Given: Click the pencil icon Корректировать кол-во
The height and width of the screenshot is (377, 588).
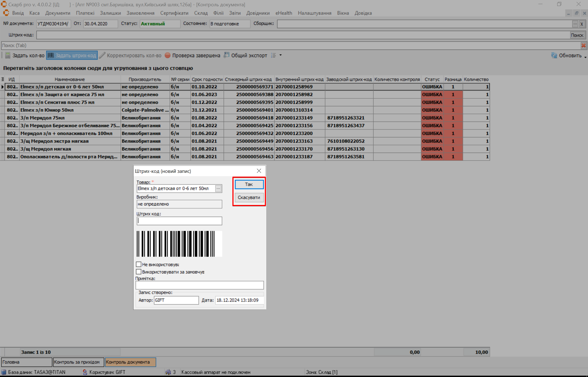Looking at the screenshot, I should pyautogui.click(x=102, y=55).
